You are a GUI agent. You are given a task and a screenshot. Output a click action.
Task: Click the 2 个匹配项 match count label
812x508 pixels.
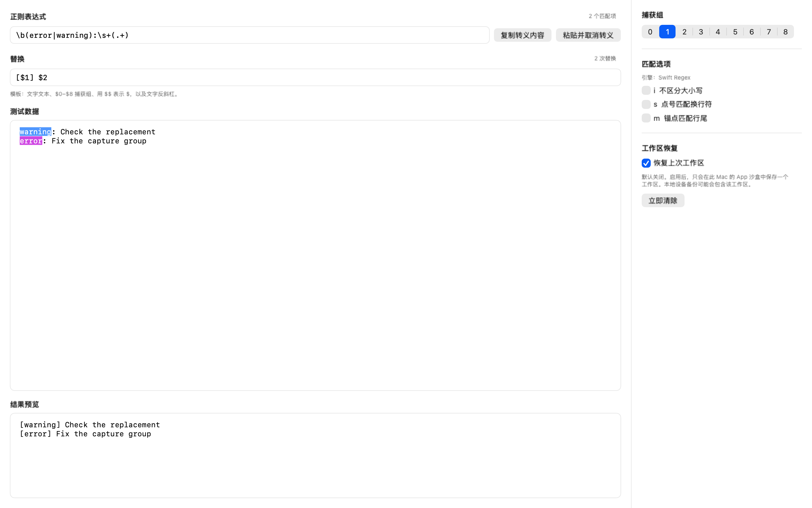click(602, 16)
